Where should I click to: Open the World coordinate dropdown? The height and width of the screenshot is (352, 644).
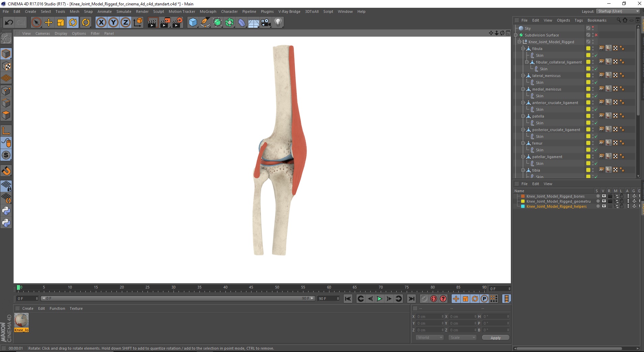point(430,337)
